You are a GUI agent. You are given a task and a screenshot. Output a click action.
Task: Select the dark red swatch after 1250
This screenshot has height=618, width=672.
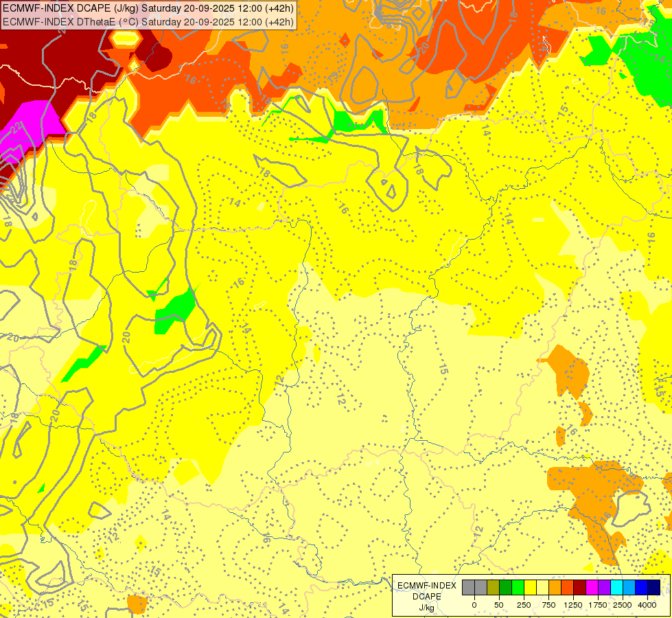pyautogui.click(x=580, y=588)
